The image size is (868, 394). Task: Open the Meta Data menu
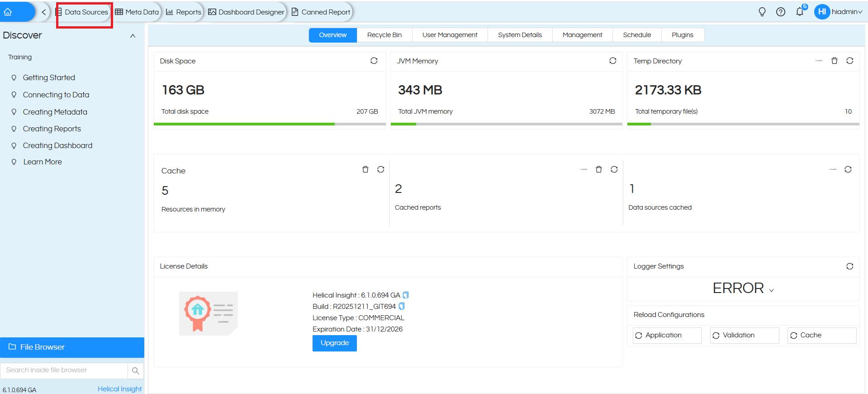(x=137, y=12)
